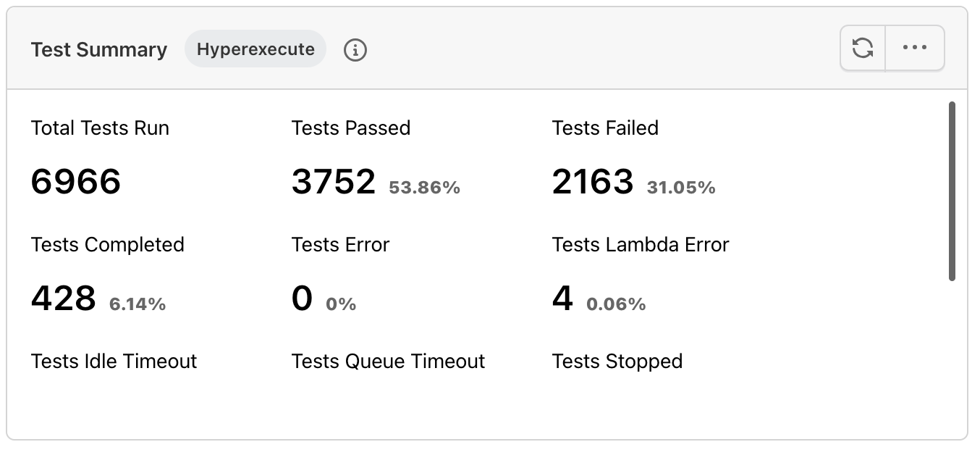Click the Tests Failed count 2163
Screen dimensions: 980x455
coord(593,181)
